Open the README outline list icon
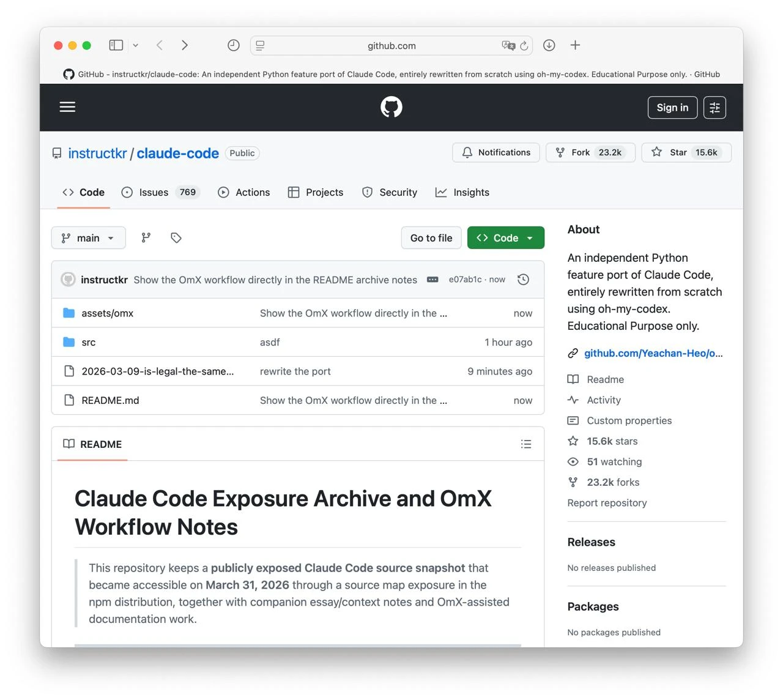Screen dimensions: 783x700 tap(526, 444)
